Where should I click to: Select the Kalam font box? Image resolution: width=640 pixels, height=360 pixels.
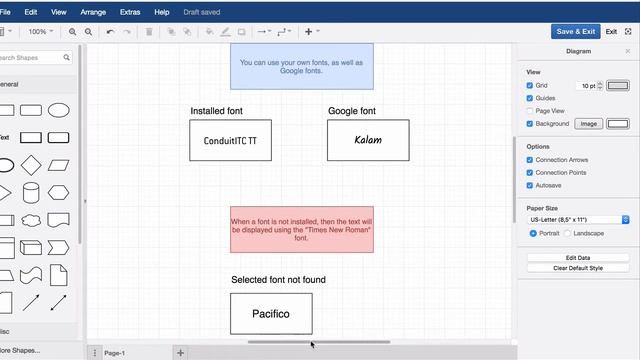pos(368,140)
